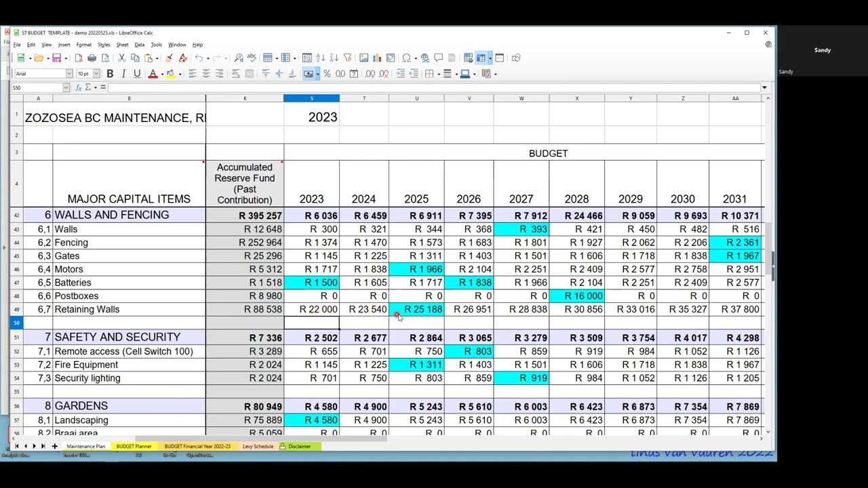Click the horizontal scrollbar thumb

pos(261,439)
